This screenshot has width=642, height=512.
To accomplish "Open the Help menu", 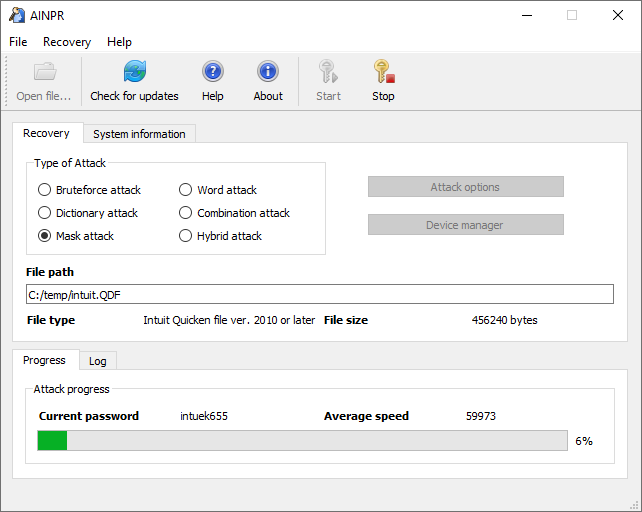I will [119, 42].
